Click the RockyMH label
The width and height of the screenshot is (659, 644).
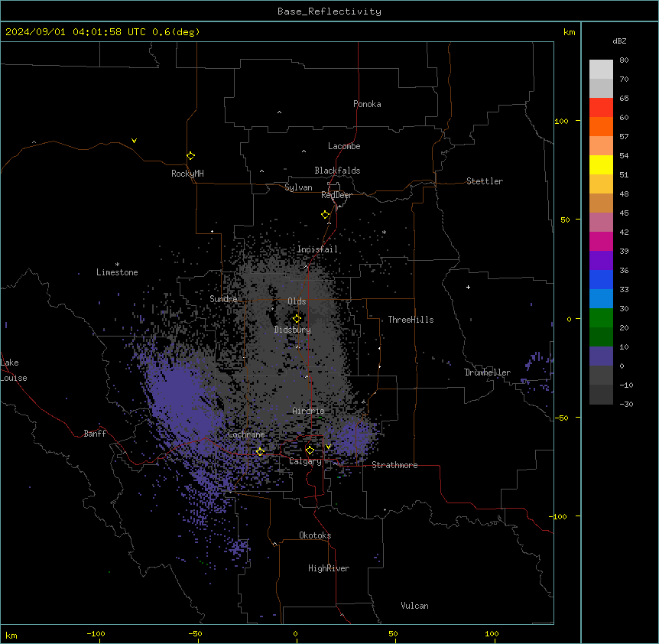click(x=187, y=174)
